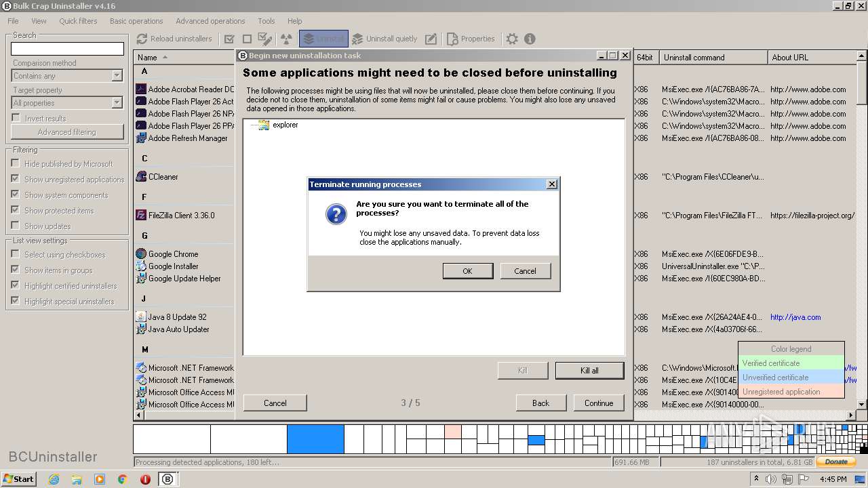Click the volume speaker tray icon
The image size is (868, 488).
[x=771, y=479]
